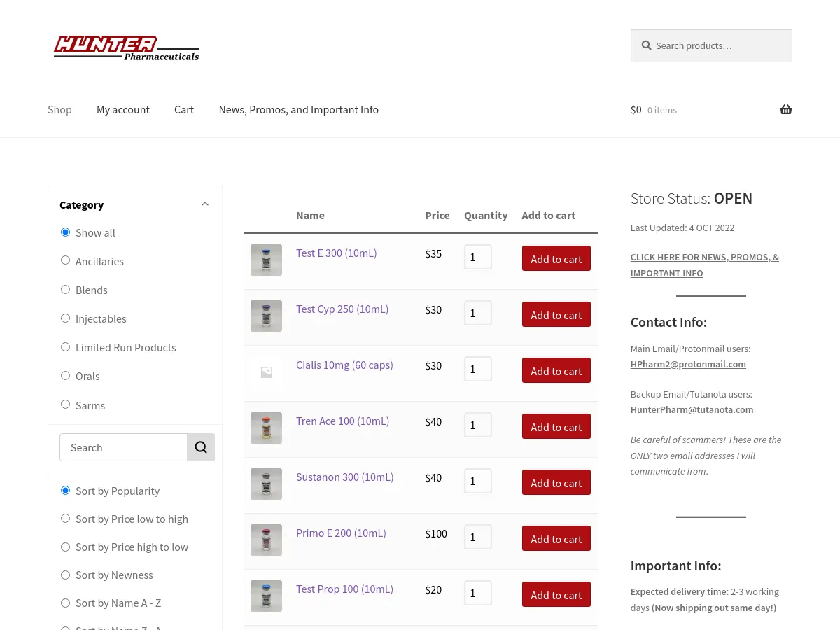Click the Sustanon 300 product thumbnail
Viewport: 840px width, 630px height.
click(266, 484)
